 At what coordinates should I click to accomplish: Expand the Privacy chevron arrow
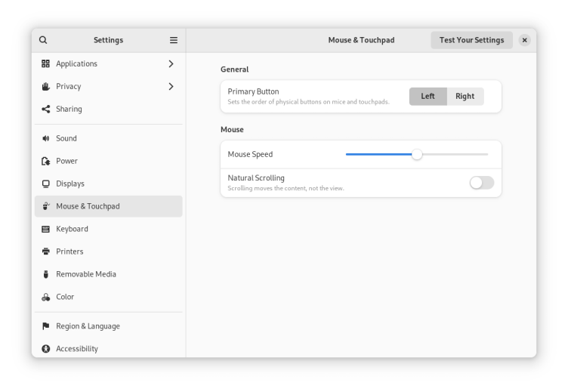pos(171,86)
